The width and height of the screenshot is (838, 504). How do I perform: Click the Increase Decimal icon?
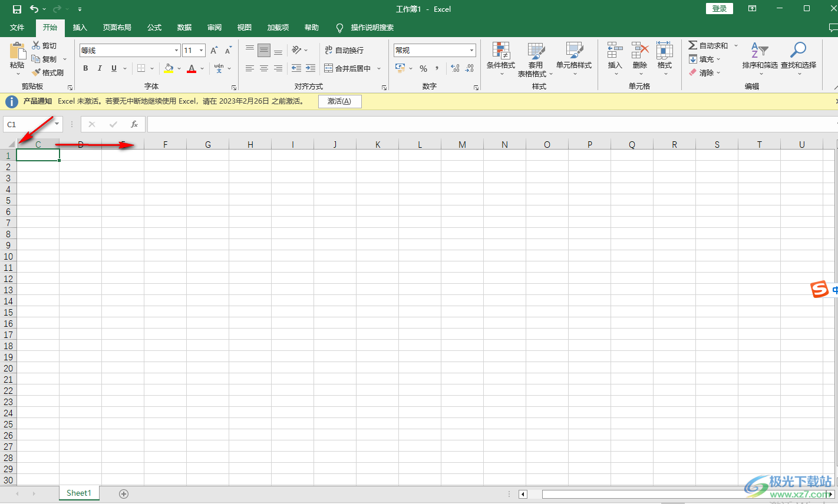click(455, 69)
